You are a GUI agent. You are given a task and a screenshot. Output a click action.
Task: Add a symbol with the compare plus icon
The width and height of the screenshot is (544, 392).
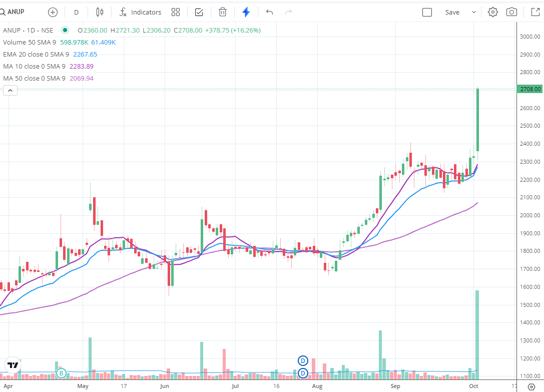point(53,12)
